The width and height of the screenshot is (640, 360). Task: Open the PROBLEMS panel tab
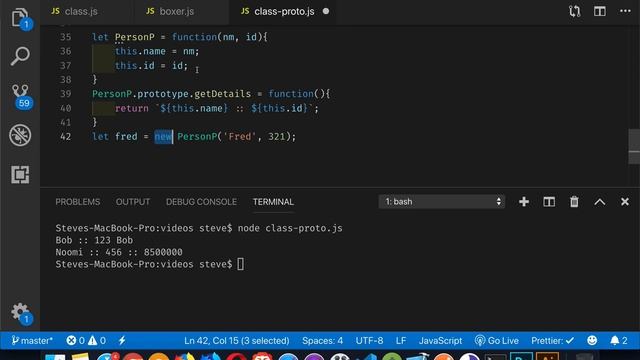pos(78,202)
